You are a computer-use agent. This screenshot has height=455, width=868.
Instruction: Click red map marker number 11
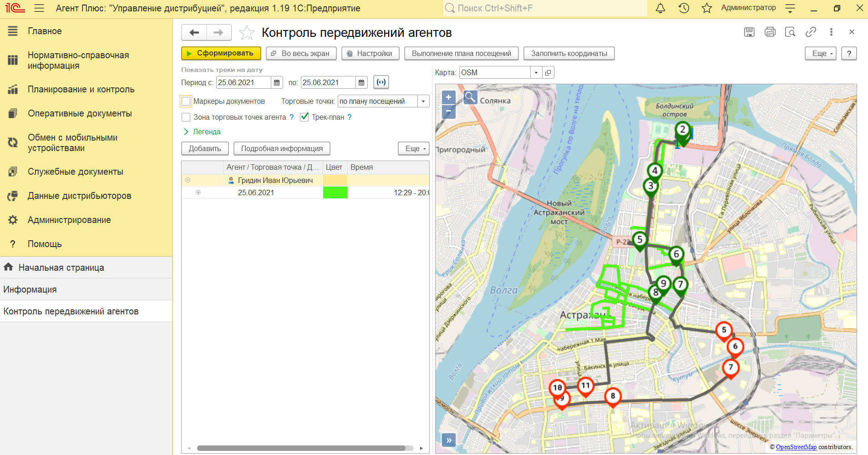tap(585, 387)
